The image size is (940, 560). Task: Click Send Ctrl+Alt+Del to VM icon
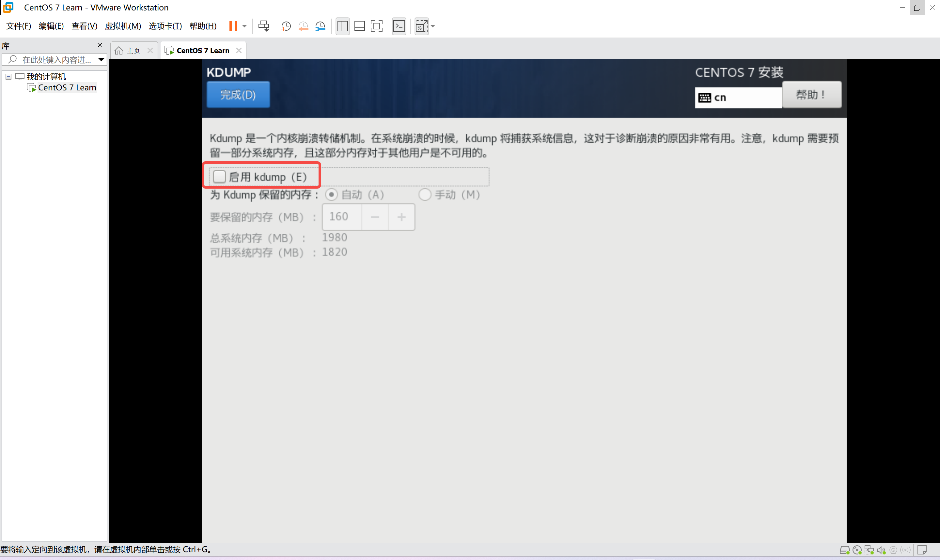coord(264,26)
